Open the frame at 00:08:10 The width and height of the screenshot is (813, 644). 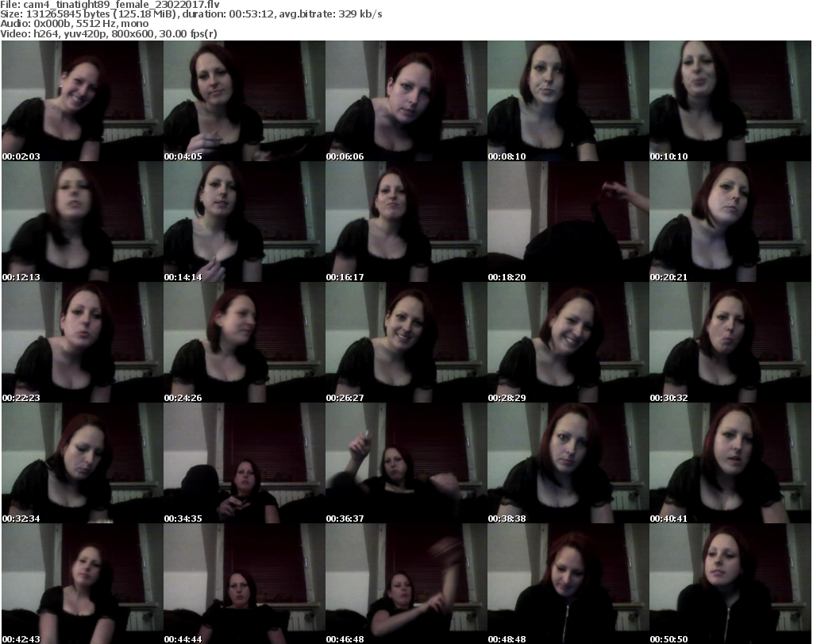[568, 101]
